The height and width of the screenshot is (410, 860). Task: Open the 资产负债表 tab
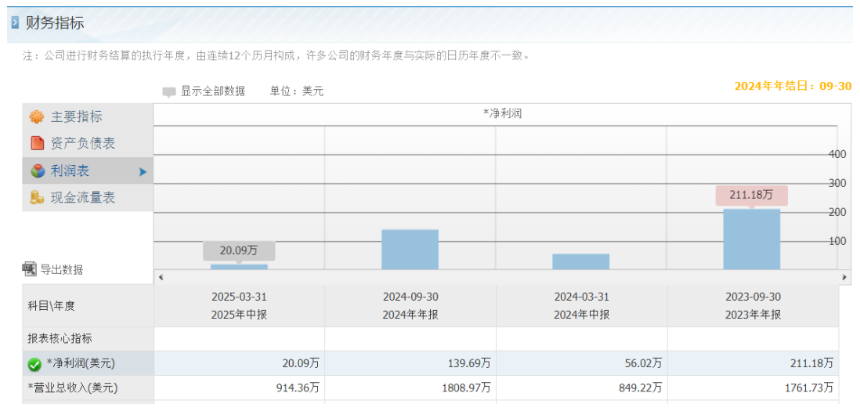88,144
